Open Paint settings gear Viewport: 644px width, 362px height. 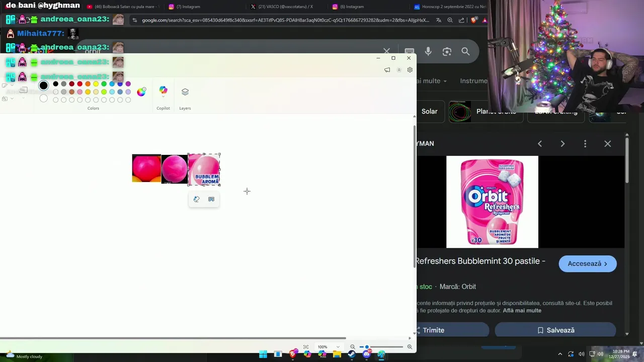[x=410, y=70]
